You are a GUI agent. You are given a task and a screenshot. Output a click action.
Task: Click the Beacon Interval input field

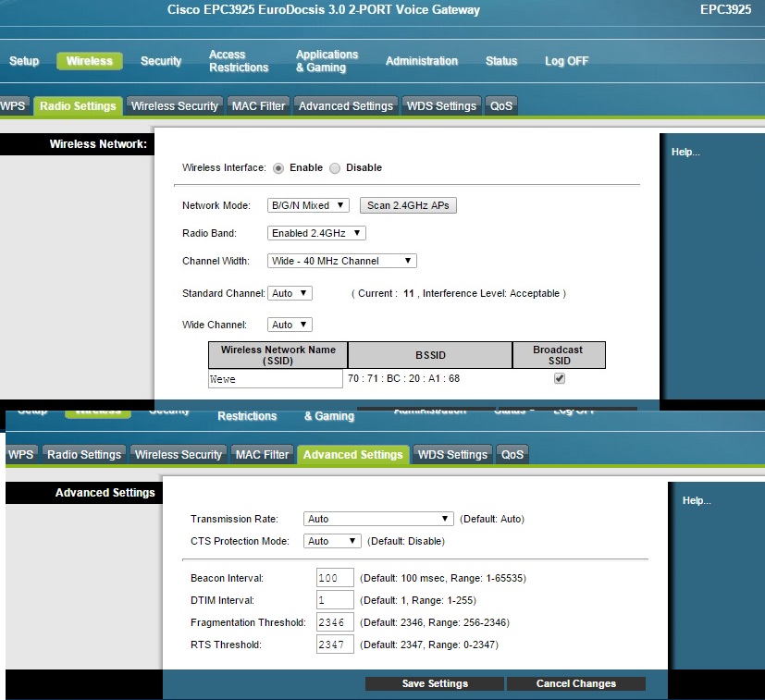point(335,578)
